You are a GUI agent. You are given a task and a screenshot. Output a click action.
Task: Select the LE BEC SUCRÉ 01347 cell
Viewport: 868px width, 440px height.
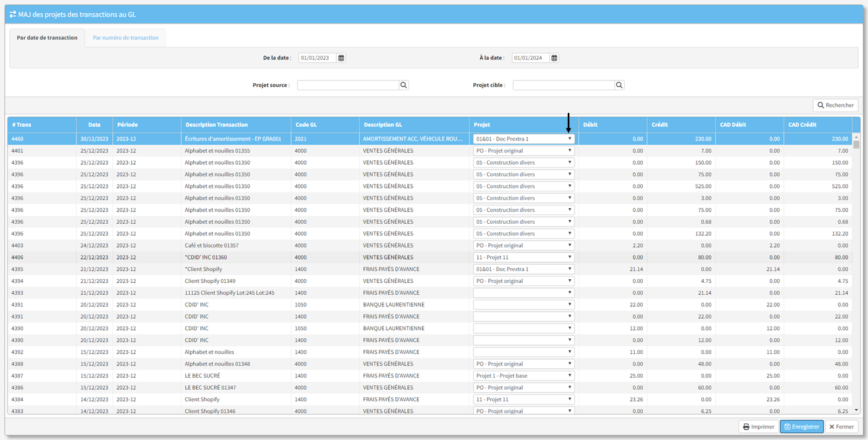(x=236, y=387)
